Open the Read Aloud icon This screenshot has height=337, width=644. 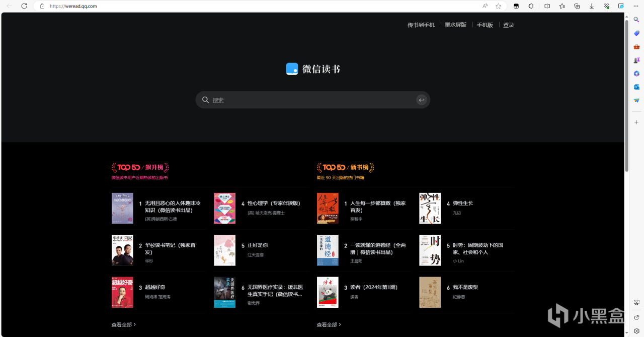[485, 6]
